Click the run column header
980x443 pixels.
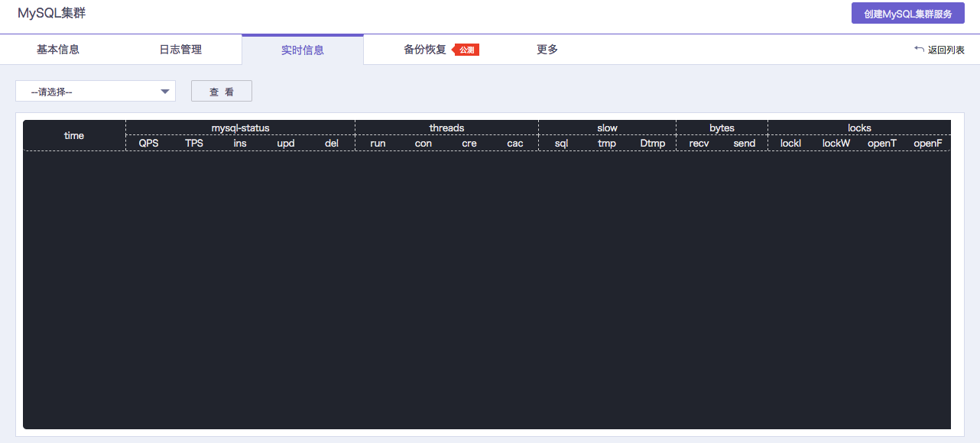point(378,143)
